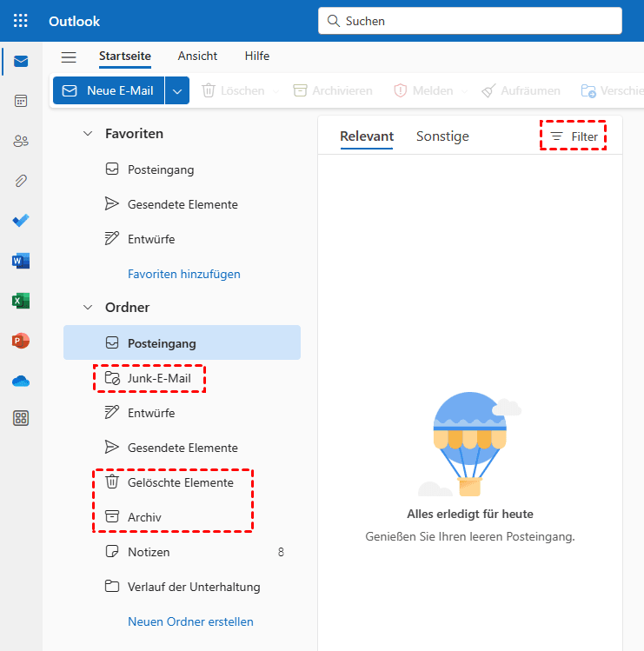The image size is (644, 651).
Task: Switch to the Sonstige inbox tab
Action: tap(442, 136)
